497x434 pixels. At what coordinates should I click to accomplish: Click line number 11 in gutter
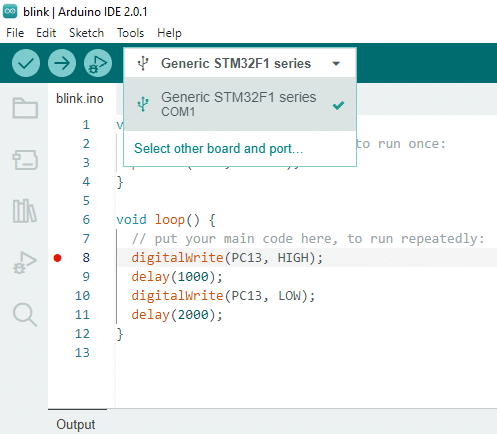pyautogui.click(x=82, y=315)
